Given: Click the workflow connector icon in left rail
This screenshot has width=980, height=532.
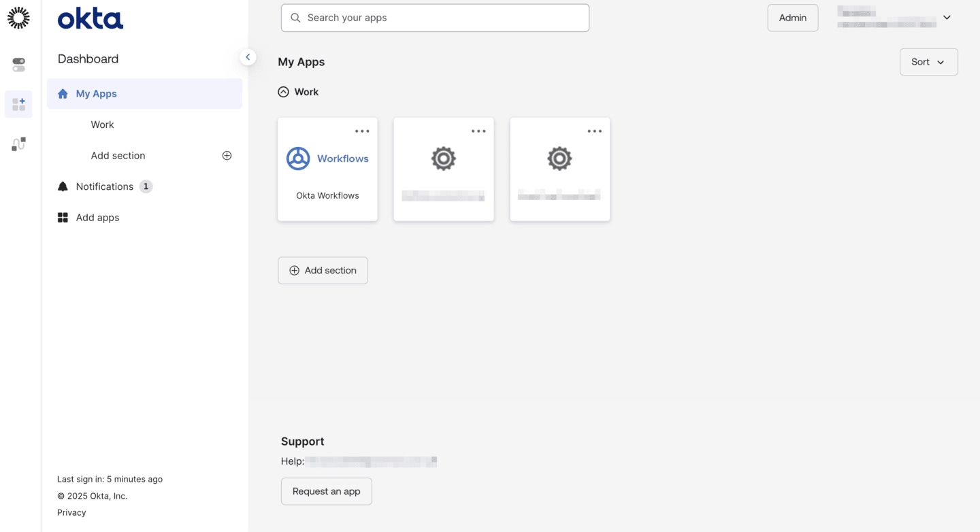Looking at the screenshot, I should [x=18, y=144].
